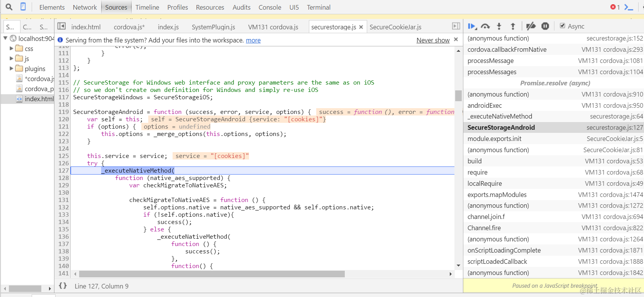Click the 'Never show' link
The width and height of the screenshot is (644, 297).
tap(433, 40)
